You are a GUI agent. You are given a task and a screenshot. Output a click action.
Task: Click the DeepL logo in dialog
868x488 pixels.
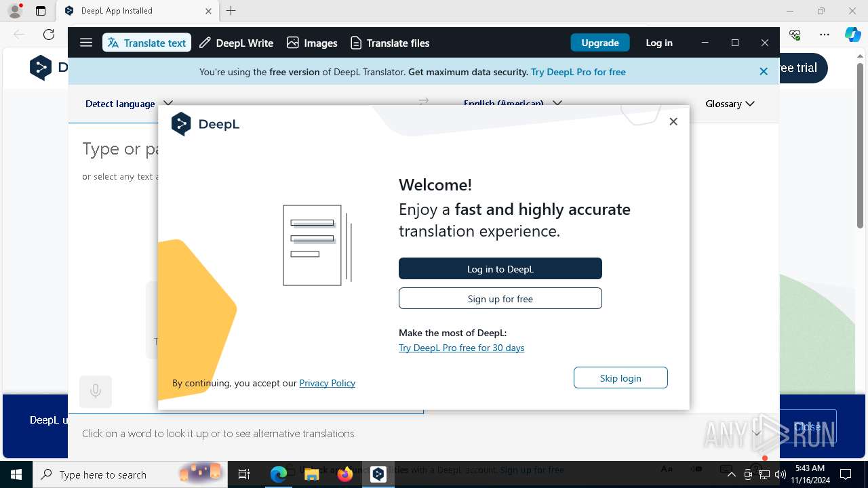205,124
